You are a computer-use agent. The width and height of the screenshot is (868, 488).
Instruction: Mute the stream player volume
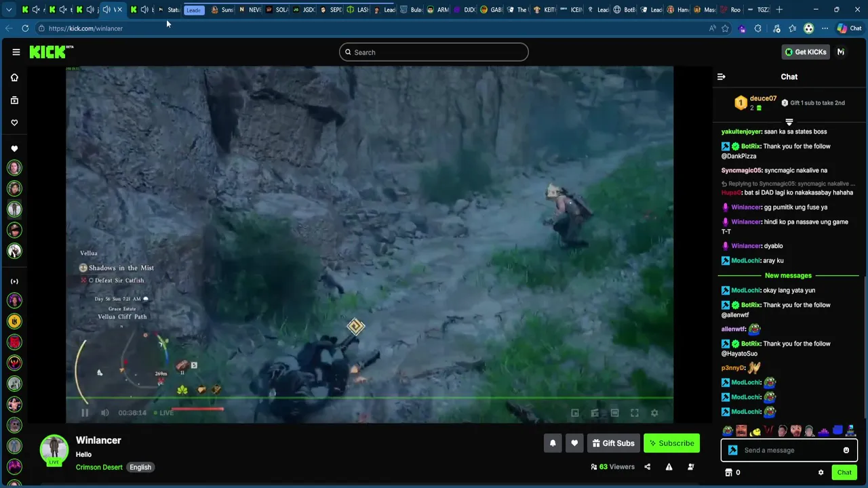(x=104, y=413)
